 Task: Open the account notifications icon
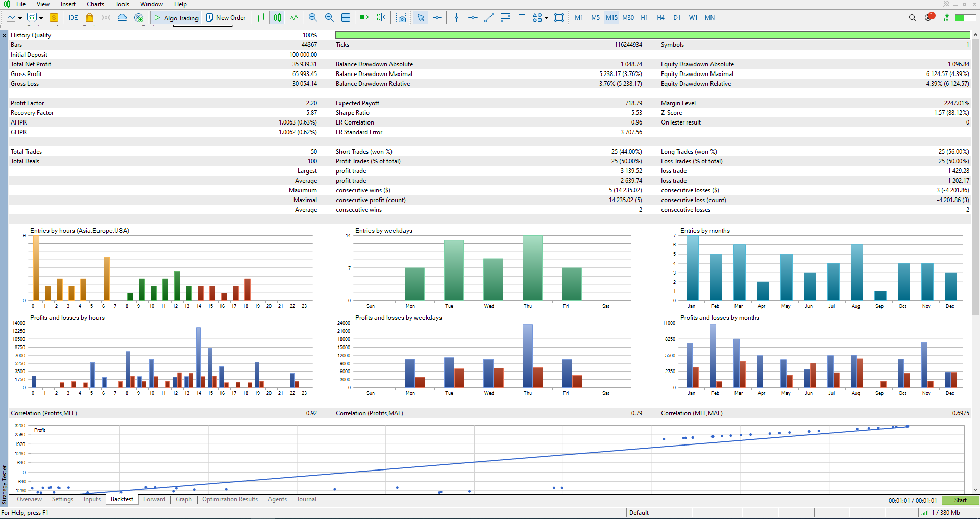point(929,17)
